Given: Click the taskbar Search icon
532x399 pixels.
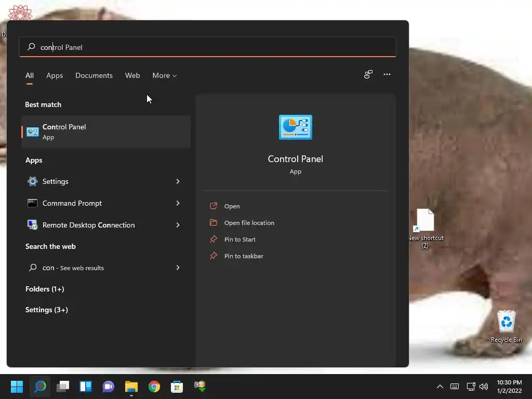Looking at the screenshot, I should point(40,387).
